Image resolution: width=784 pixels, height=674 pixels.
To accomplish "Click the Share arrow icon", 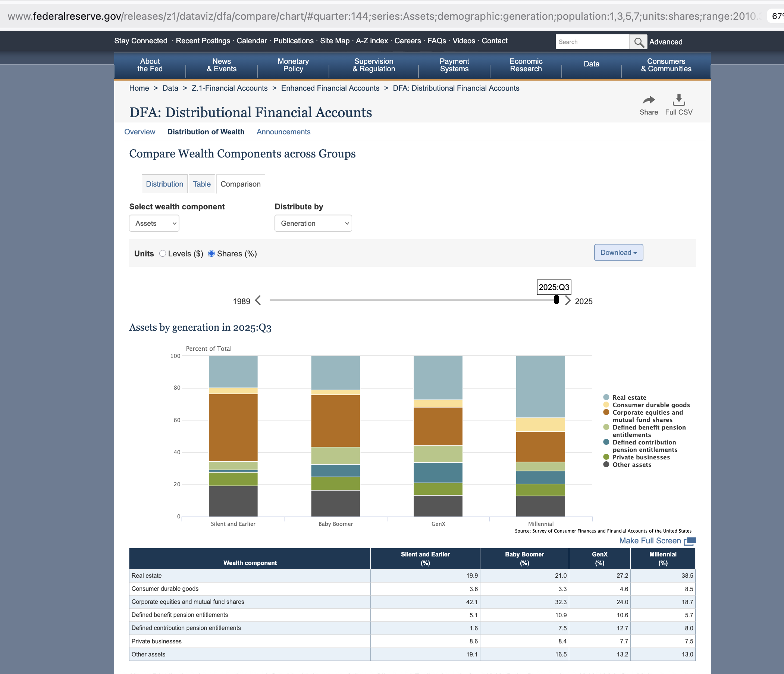I will 649,100.
